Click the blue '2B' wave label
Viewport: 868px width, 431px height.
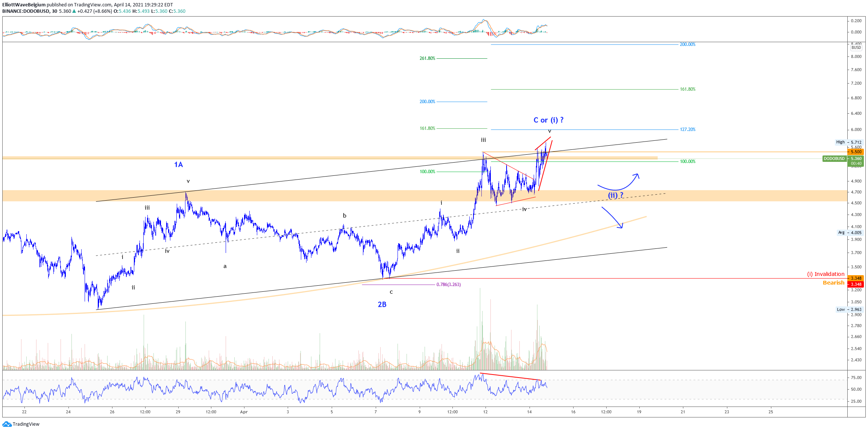tap(382, 305)
